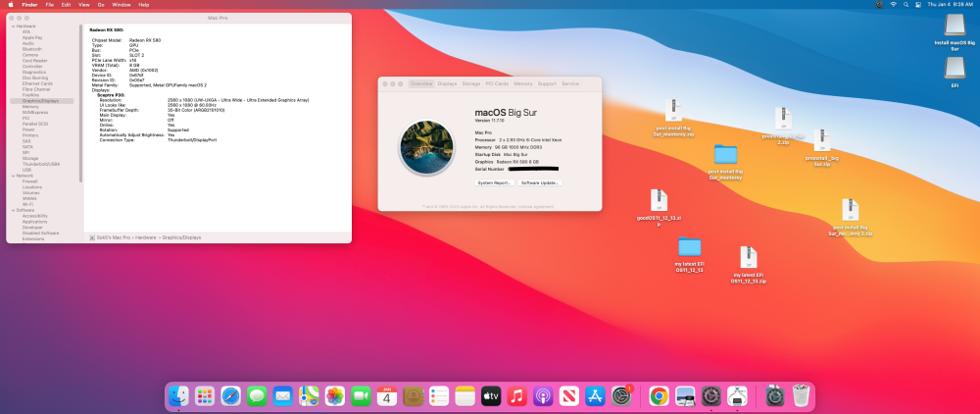Select the goodOS11_12_13.zip file icon
Image resolution: width=980 pixels, height=414 pixels.
tap(659, 207)
